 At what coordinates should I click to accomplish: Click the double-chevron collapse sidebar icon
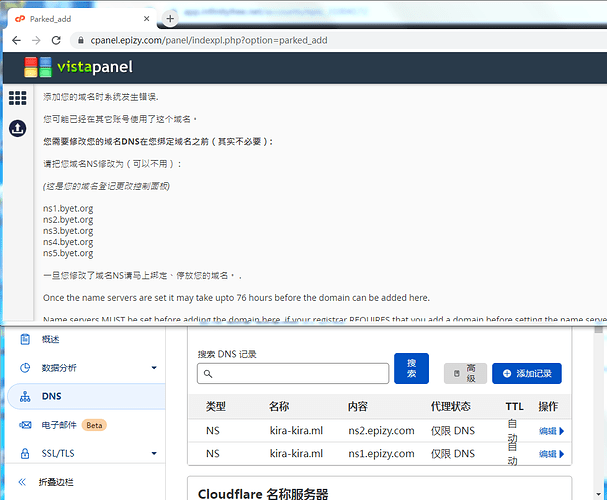tap(25, 483)
